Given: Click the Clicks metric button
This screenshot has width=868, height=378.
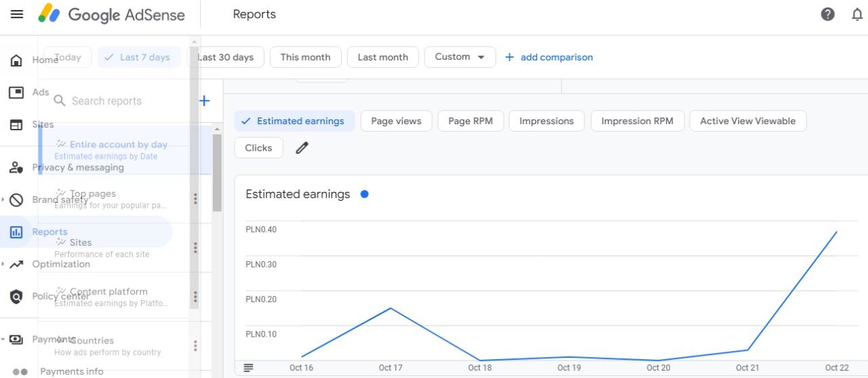Looking at the screenshot, I should click(x=258, y=147).
